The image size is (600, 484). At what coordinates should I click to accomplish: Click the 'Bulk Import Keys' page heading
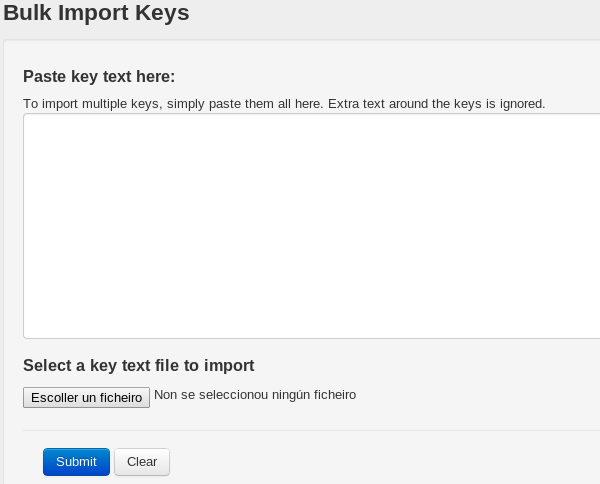tap(96, 13)
